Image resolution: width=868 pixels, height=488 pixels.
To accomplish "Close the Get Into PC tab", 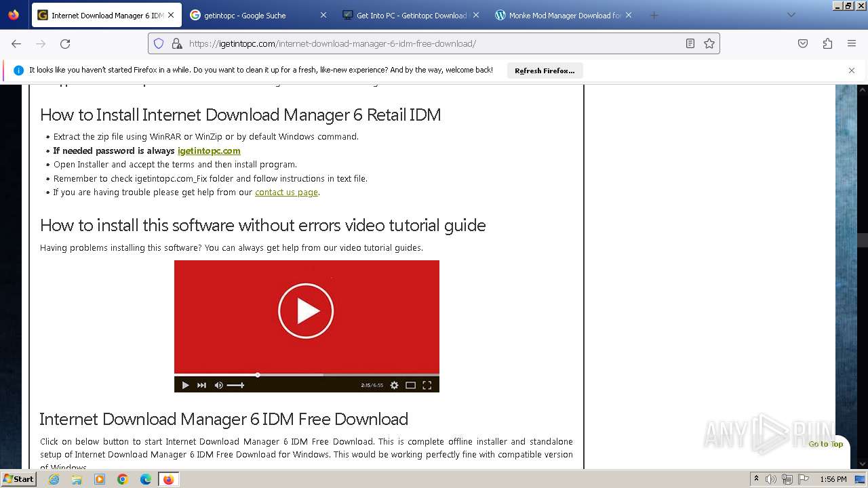I will pyautogui.click(x=476, y=15).
